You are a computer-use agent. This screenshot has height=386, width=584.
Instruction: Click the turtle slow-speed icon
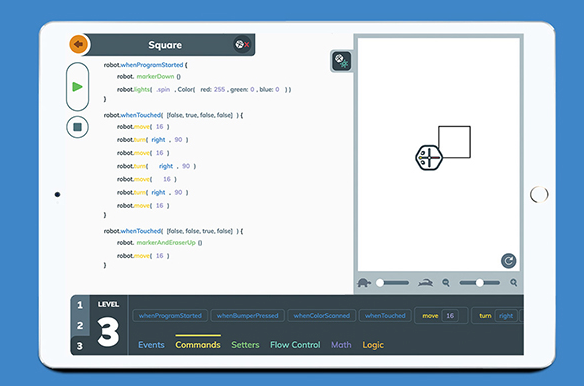pos(364,283)
